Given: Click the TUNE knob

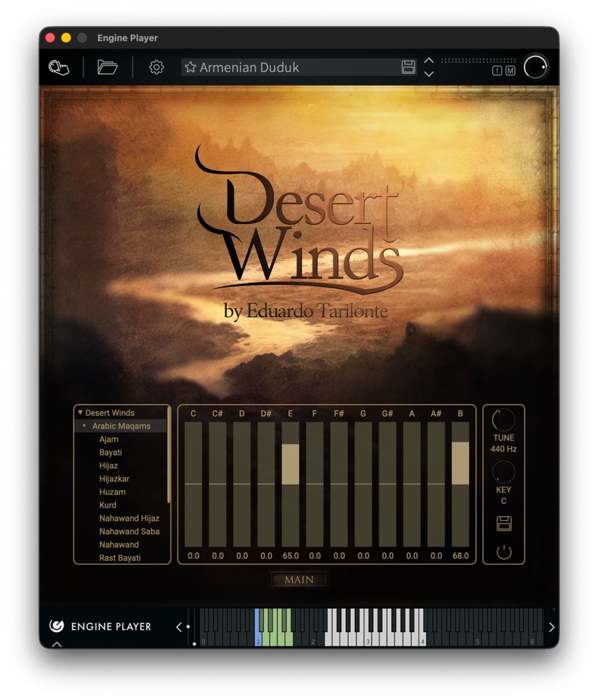Looking at the screenshot, I should [x=503, y=420].
